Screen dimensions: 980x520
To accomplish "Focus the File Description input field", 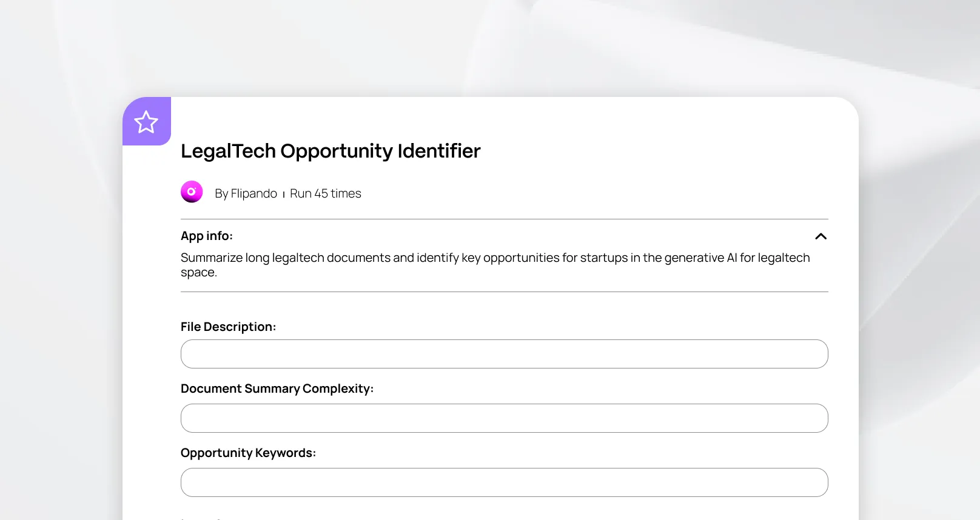I will tap(504, 354).
